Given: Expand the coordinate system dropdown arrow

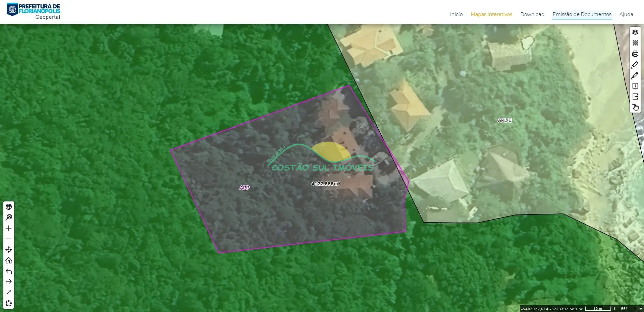Looking at the screenshot, I should (x=581, y=309).
